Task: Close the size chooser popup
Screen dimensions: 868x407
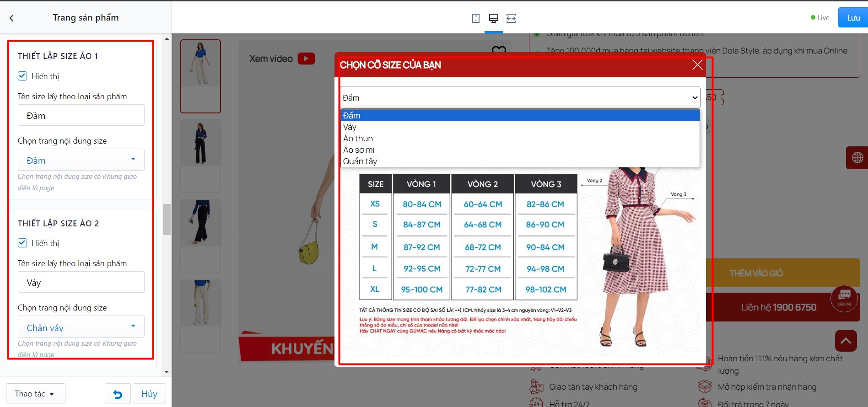Action: [x=697, y=65]
